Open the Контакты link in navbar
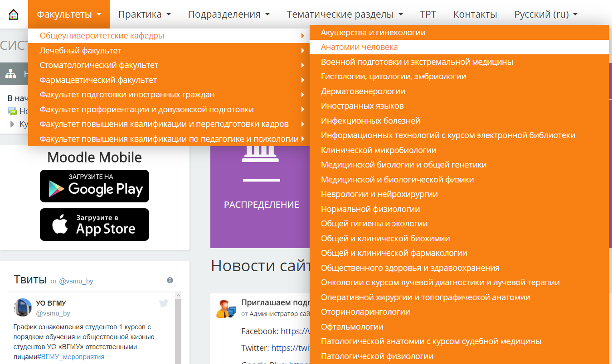Screen dimensions: 612x364 click(x=475, y=14)
